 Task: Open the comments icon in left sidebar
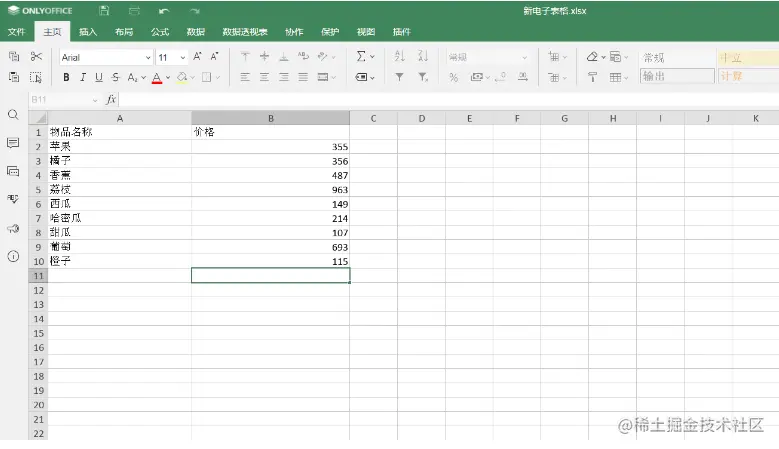13,143
